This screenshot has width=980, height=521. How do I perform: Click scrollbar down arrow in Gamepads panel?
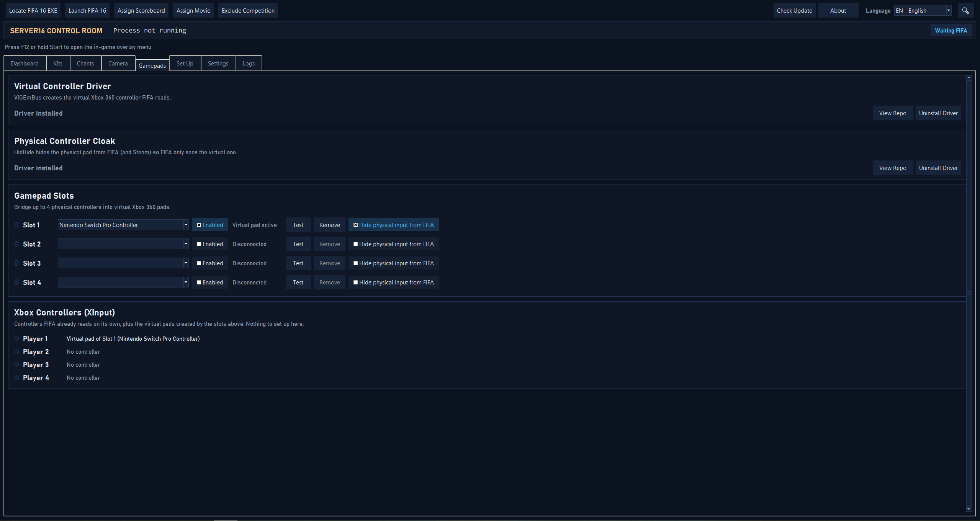click(969, 509)
